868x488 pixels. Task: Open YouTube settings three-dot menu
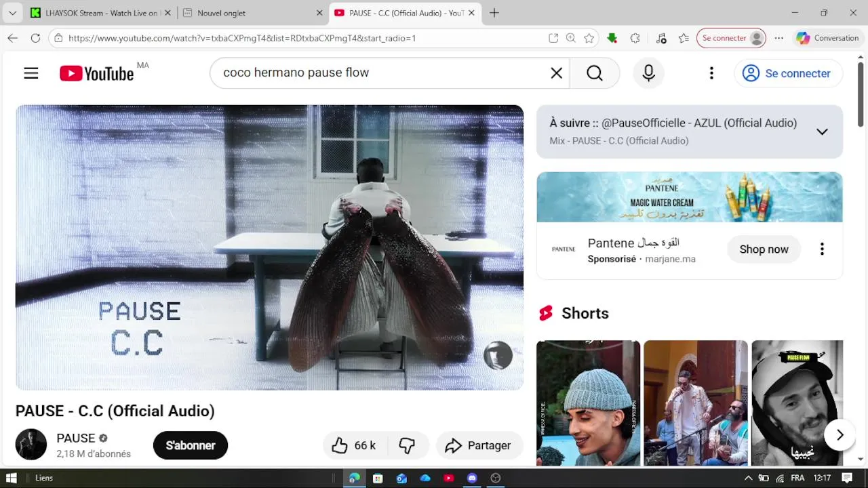711,73
